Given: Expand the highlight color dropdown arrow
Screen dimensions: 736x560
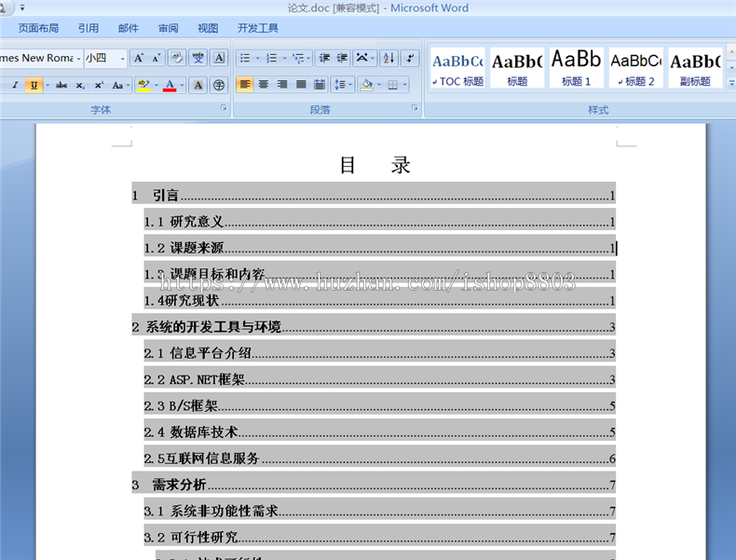Looking at the screenshot, I should pyautogui.click(x=157, y=85).
